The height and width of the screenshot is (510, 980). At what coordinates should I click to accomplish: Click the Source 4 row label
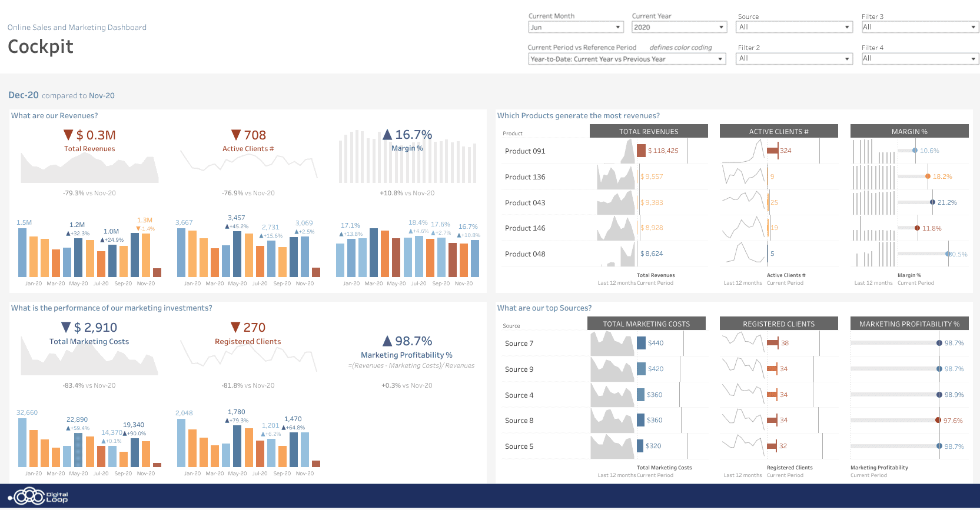tap(519, 395)
